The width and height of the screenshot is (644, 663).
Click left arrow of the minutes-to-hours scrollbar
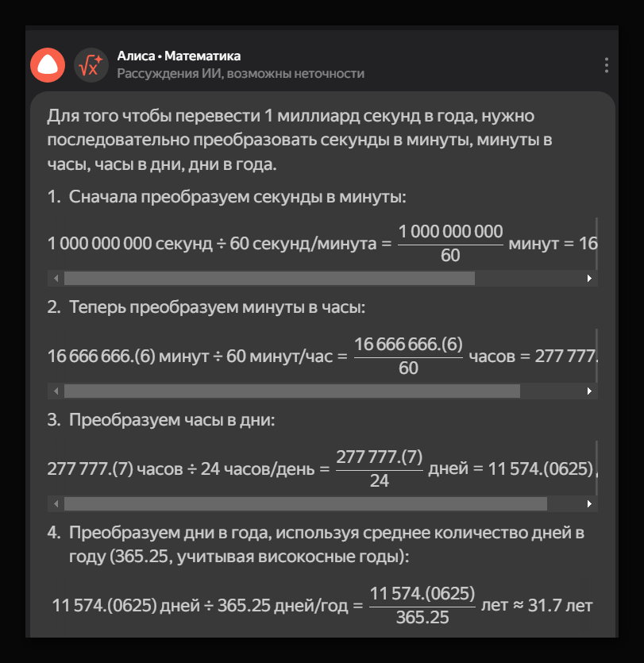tap(56, 391)
